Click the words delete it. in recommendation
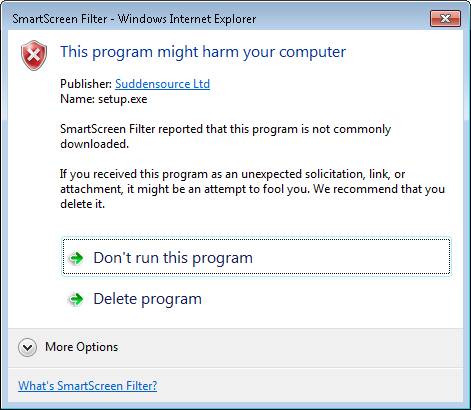Screen dimensions: 471x410 click(83, 204)
